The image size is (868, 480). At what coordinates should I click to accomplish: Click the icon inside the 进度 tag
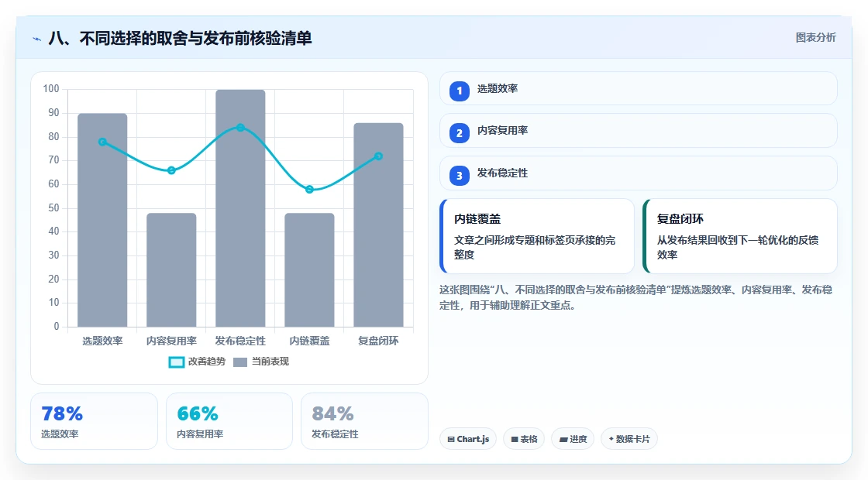point(563,439)
